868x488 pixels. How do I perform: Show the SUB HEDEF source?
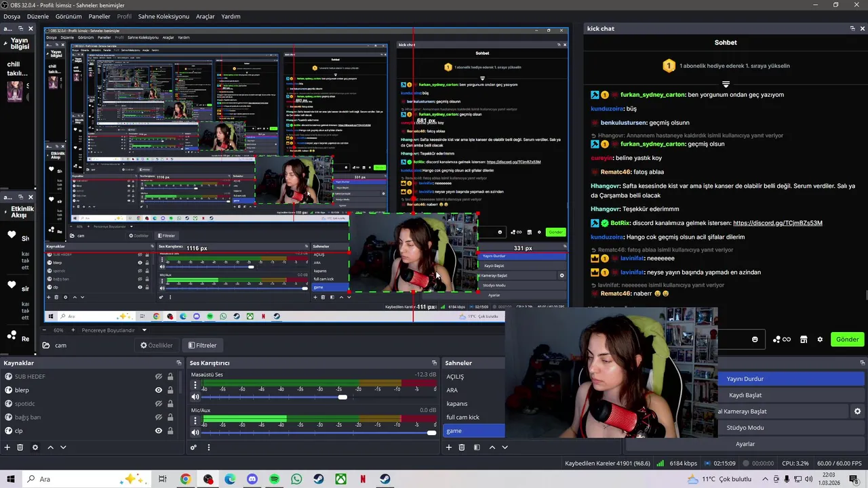[x=159, y=377]
